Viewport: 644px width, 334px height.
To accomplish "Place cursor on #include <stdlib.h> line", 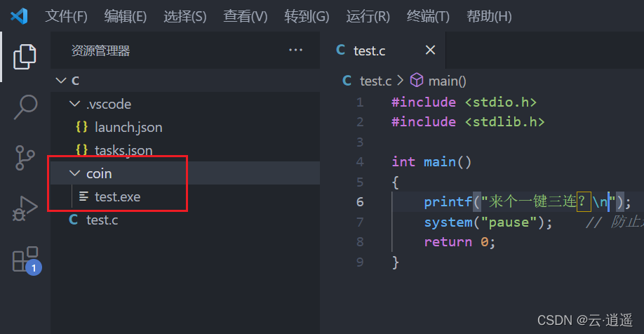I will click(468, 121).
